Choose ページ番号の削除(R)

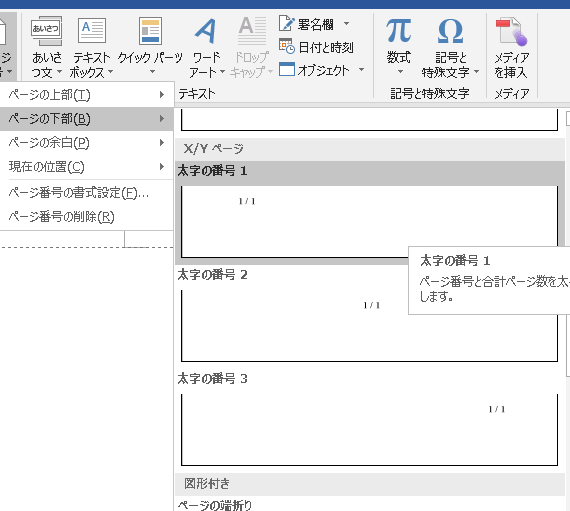click(87, 217)
